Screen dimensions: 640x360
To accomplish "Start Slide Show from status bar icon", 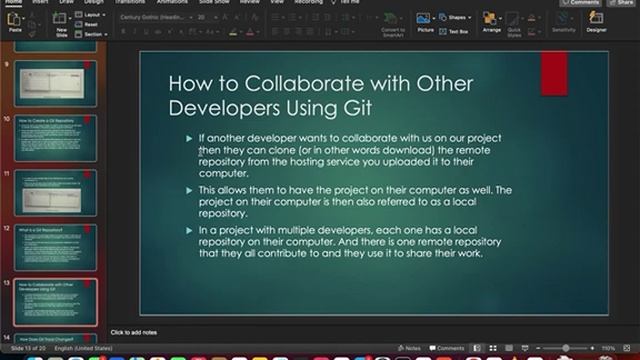I will [525, 348].
